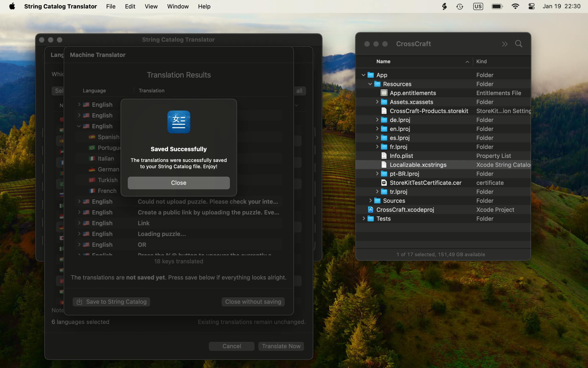The width and height of the screenshot is (588, 368).
Task: Open the Wi-Fi menu bar icon
Action: (515, 6)
